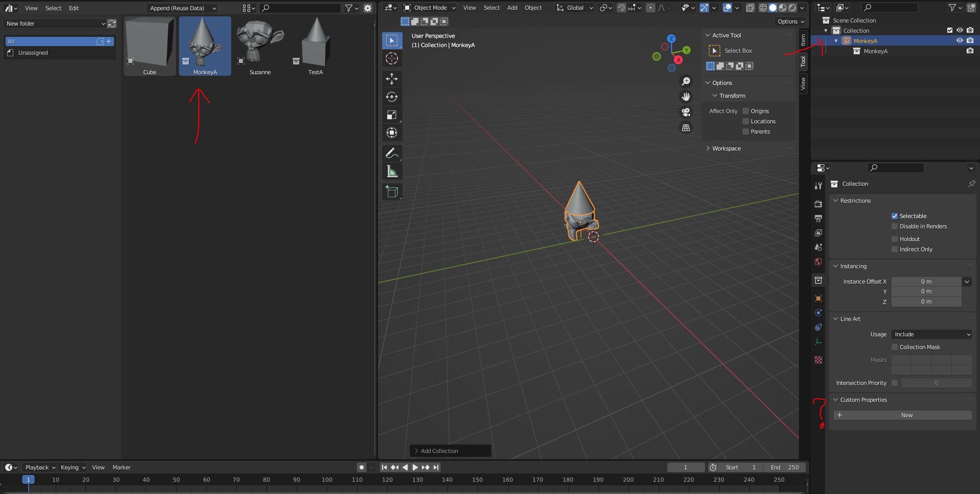Switch to the Item sidebar tab

tap(803, 39)
